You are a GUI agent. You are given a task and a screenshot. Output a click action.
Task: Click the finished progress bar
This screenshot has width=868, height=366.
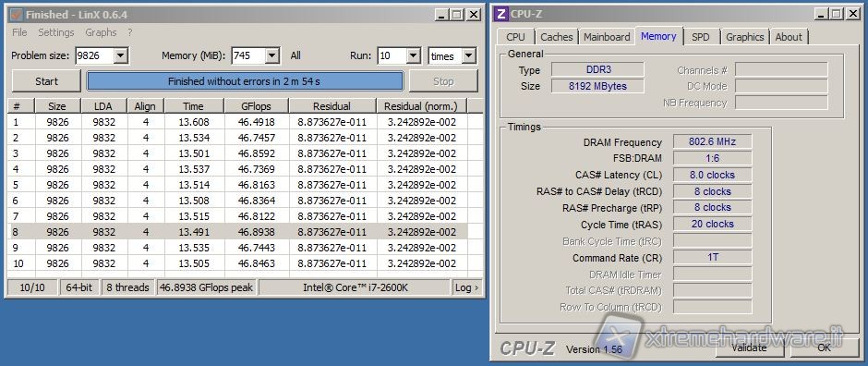(245, 81)
